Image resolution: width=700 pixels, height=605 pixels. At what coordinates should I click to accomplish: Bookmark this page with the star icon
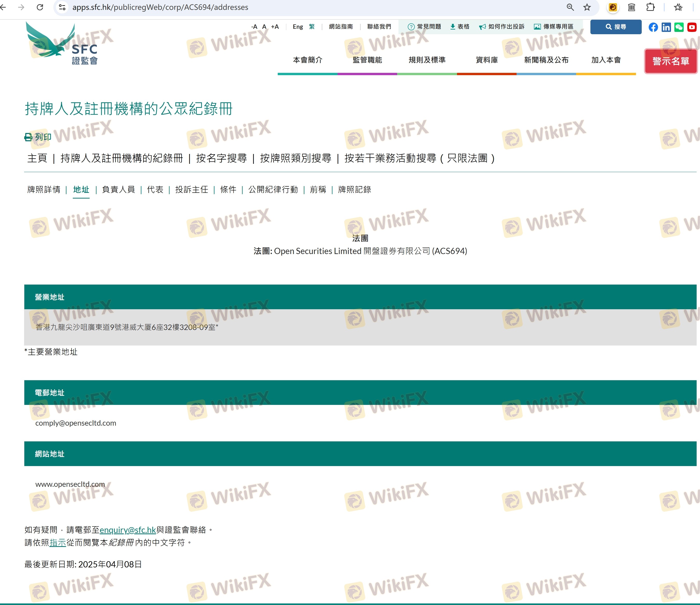pos(587,7)
